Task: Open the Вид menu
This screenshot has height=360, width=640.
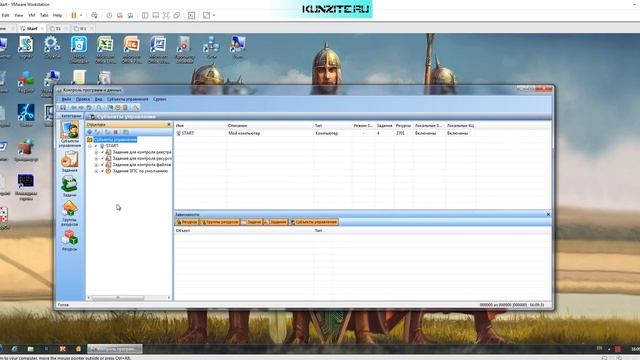Action: [x=98, y=99]
